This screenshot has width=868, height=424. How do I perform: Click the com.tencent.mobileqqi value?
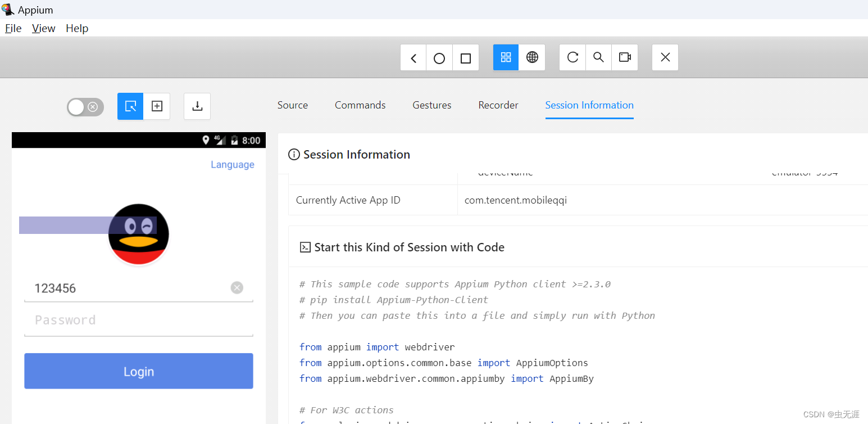point(516,200)
